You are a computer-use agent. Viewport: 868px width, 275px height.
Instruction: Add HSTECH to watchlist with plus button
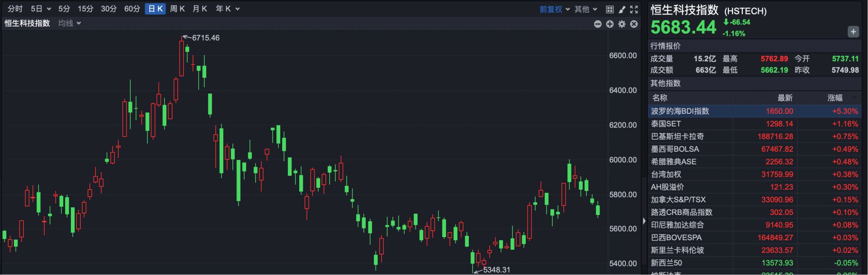[x=853, y=32]
